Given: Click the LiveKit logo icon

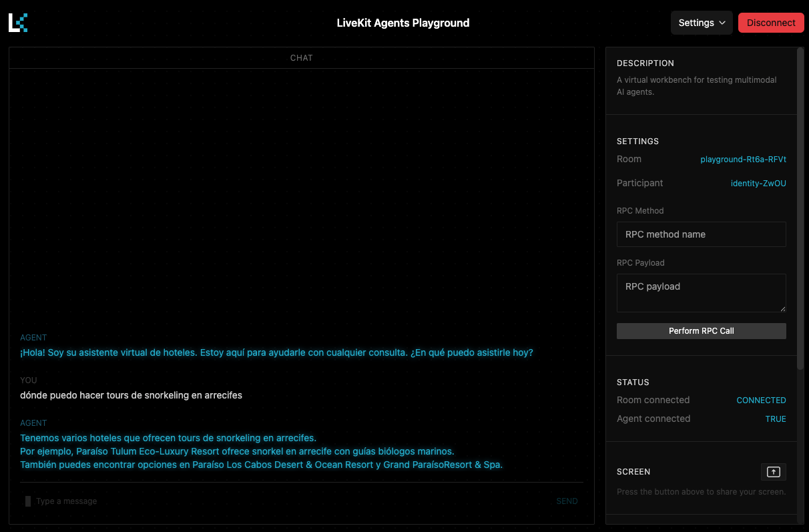Looking at the screenshot, I should tap(18, 23).
